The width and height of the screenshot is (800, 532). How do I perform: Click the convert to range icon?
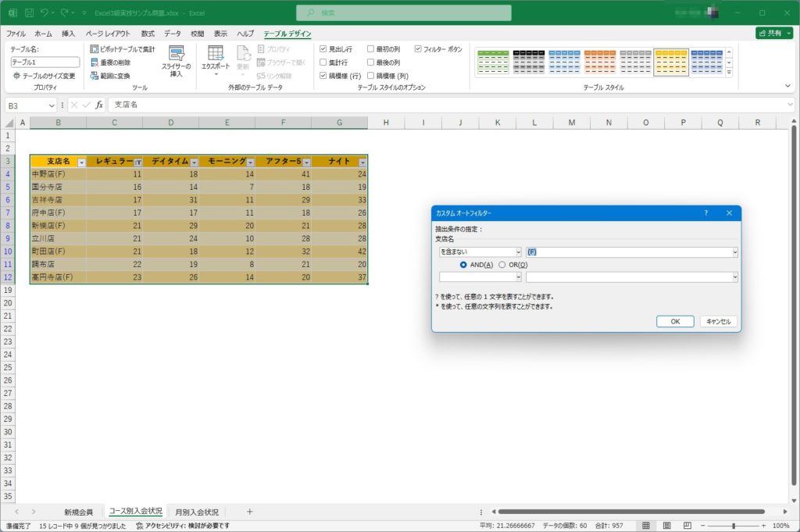point(95,76)
